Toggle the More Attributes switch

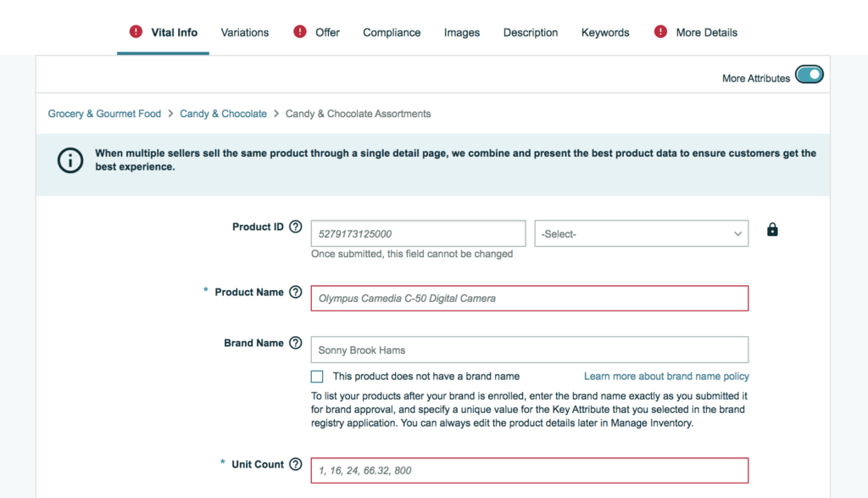(809, 76)
